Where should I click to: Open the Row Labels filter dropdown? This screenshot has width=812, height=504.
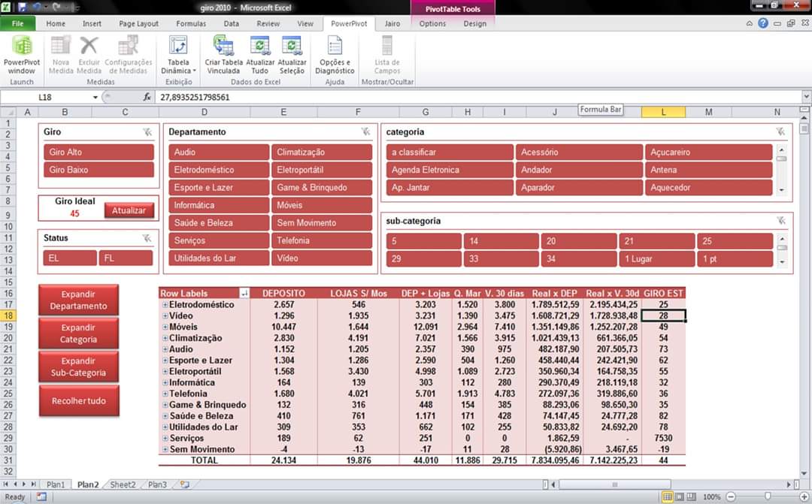[x=244, y=294]
